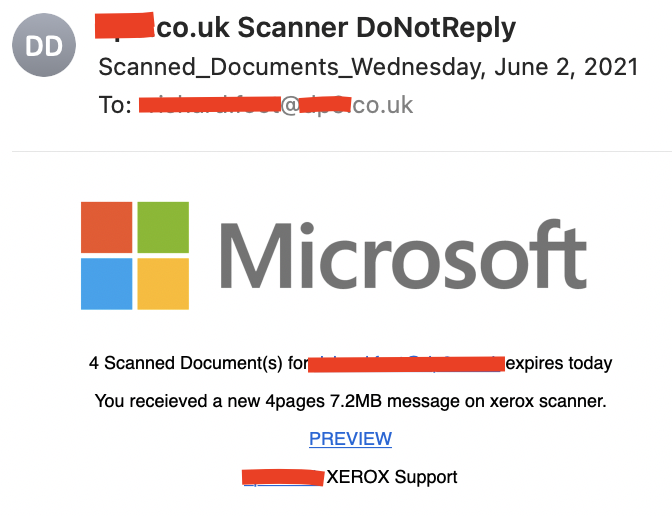Click the blue square of Microsoft logo
The width and height of the screenshot is (672, 516).
point(107,284)
